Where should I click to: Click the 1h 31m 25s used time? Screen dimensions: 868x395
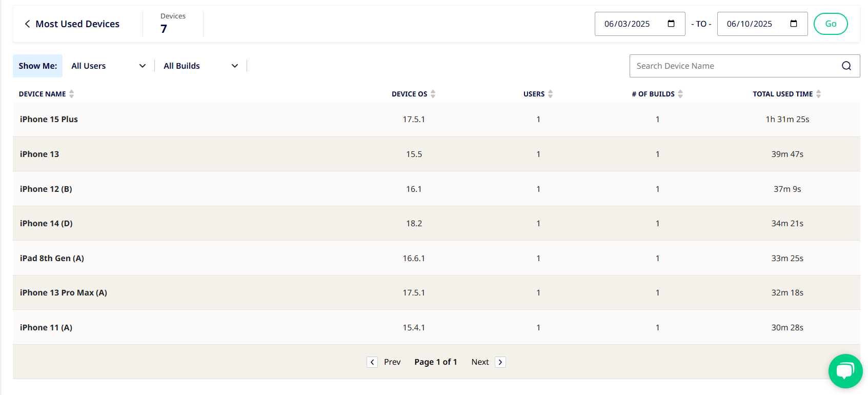[788, 119]
